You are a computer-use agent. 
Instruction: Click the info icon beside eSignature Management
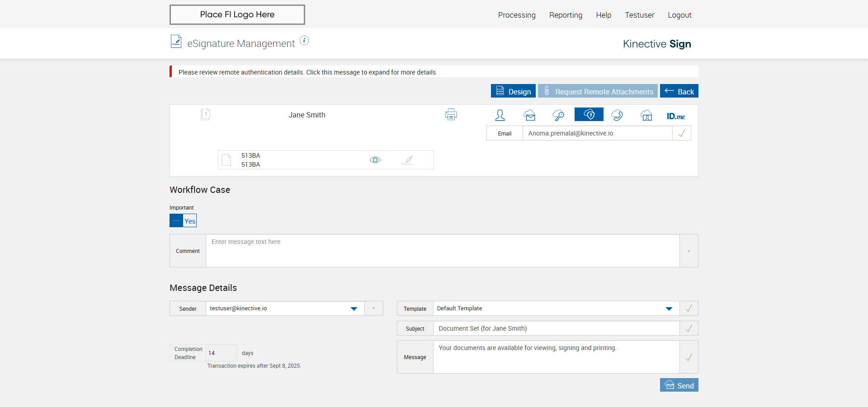[x=305, y=41]
